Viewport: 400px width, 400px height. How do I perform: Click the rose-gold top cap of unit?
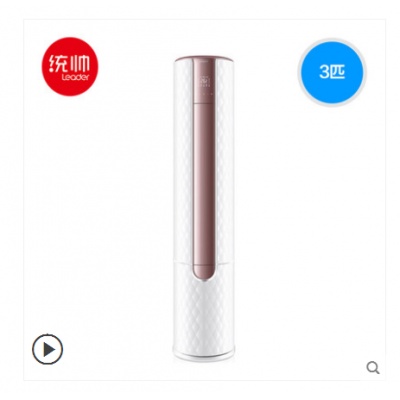(204, 60)
